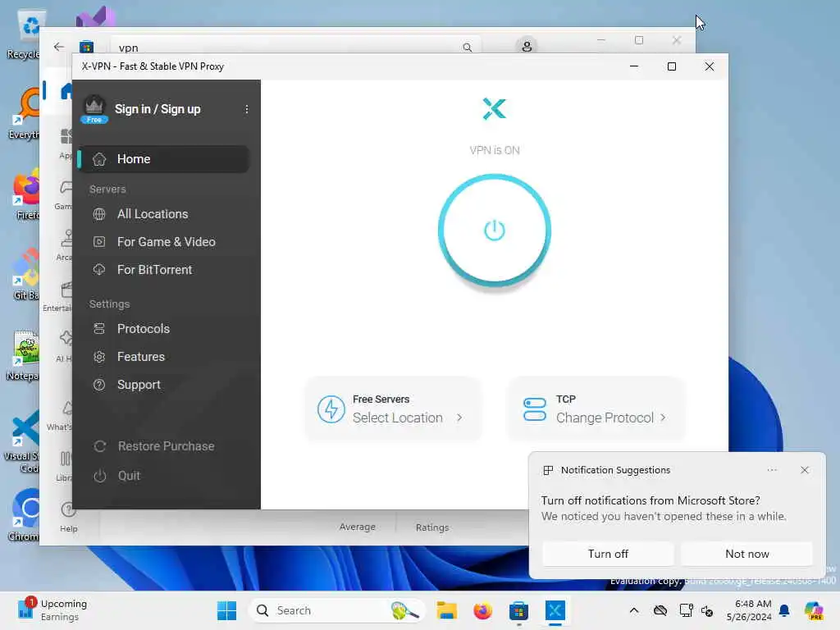This screenshot has height=630, width=840.
Task: Open the Home sidebar item
Action: [164, 159]
